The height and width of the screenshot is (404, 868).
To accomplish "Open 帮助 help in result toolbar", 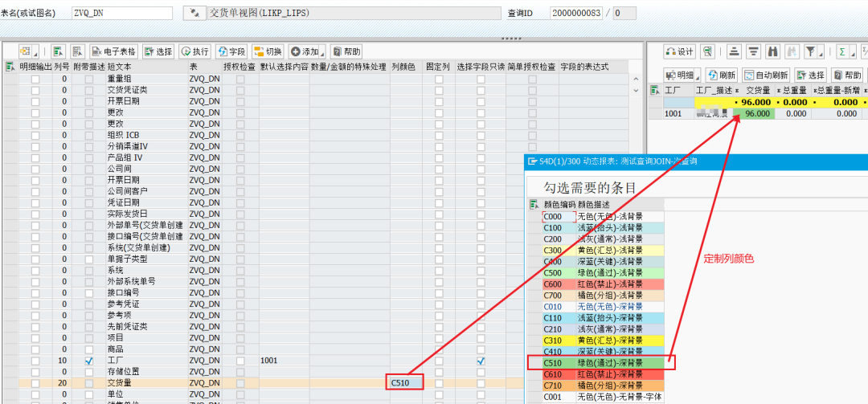I will click(848, 75).
